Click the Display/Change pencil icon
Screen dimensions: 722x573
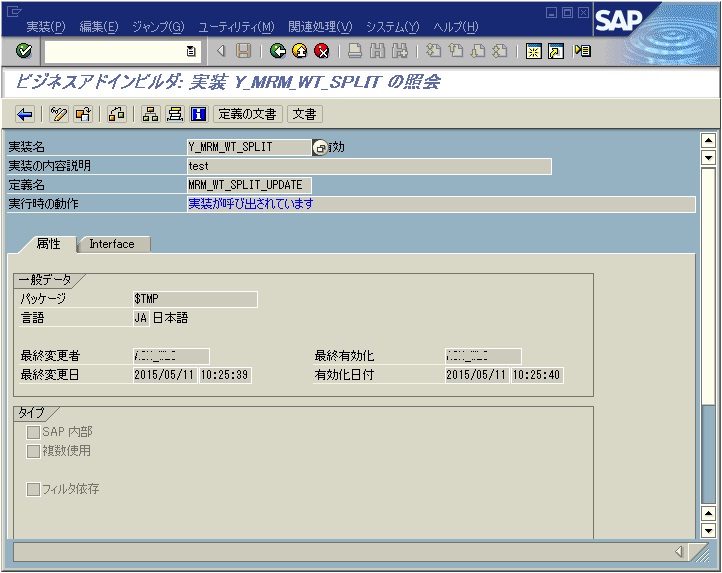(59, 114)
